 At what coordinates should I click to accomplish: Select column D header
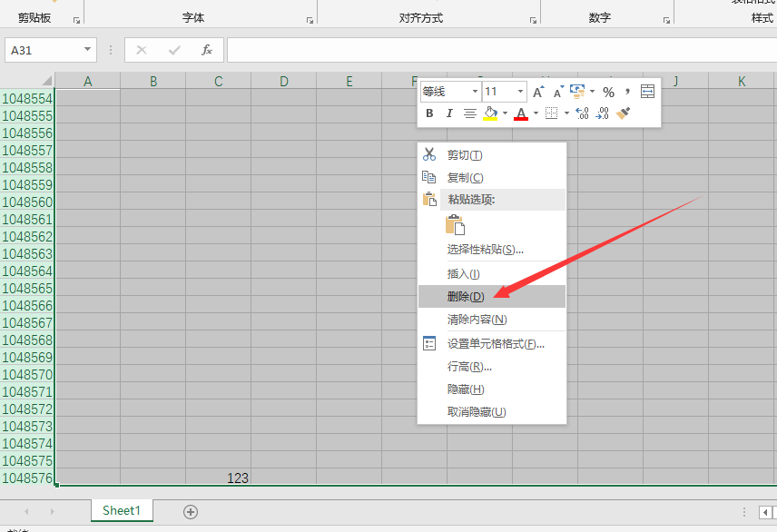(284, 82)
